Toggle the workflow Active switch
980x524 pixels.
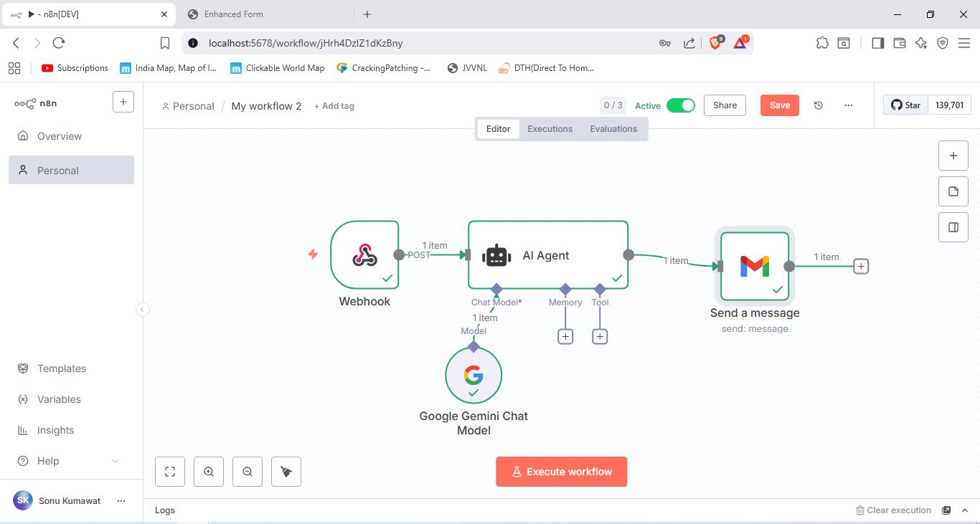click(680, 105)
